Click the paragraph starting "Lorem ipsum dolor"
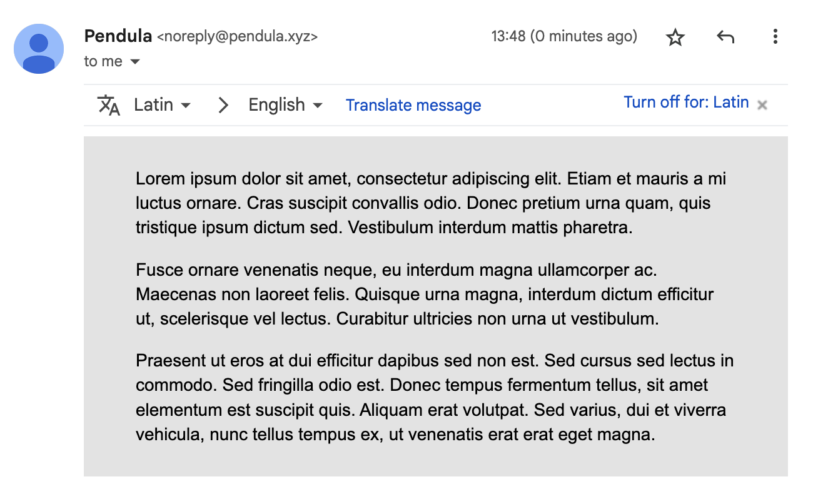Image resolution: width=813 pixels, height=504 pixels. [x=431, y=203]
